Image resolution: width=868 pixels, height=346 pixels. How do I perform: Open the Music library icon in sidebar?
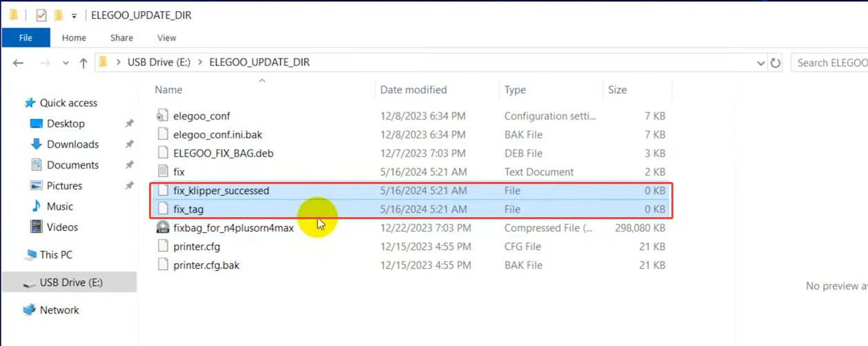pos(37,206)
